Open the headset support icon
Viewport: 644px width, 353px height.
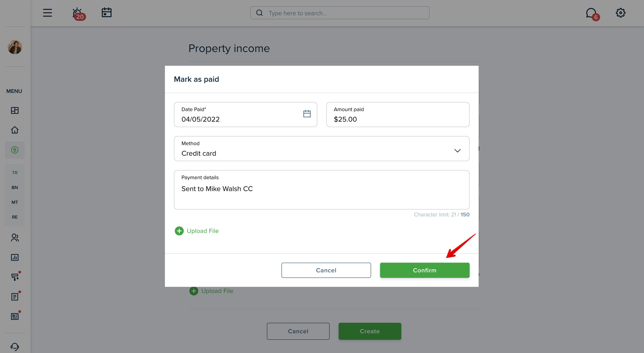point(15,347)
